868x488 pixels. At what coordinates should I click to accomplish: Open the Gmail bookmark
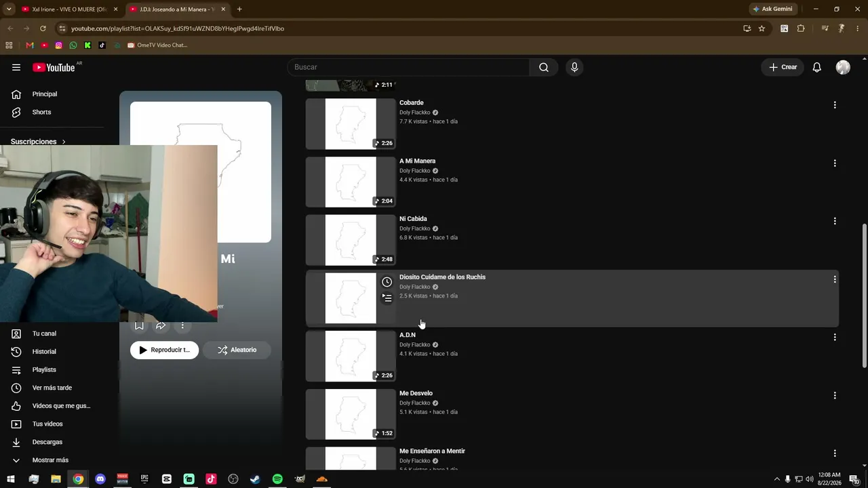pos(29,45)
